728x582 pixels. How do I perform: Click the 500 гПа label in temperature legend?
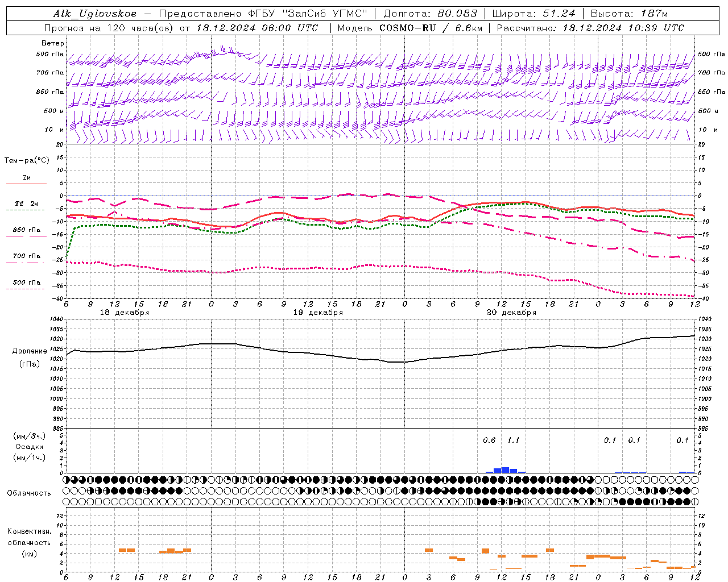pyautogui.click(x=27, y=282)
